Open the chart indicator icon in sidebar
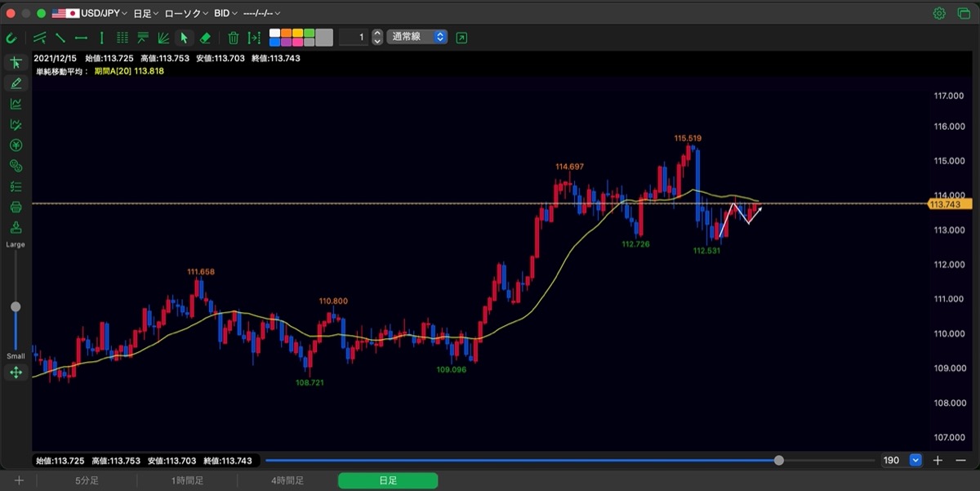Screen dimensions: 980x491 click(x=16, y=104)
